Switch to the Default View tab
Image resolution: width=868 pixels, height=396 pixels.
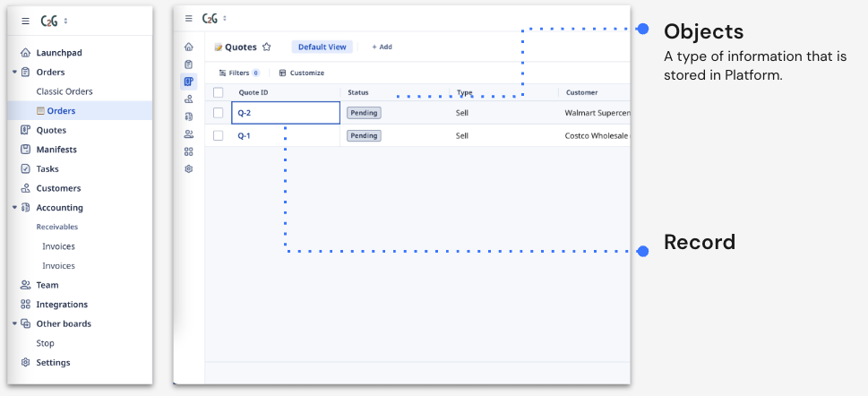tap(322, 47)
